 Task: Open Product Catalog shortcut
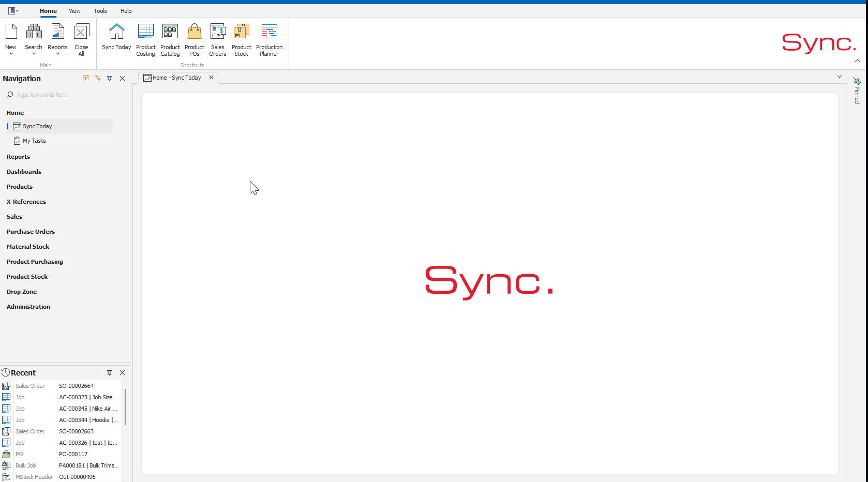click(170, 40)
